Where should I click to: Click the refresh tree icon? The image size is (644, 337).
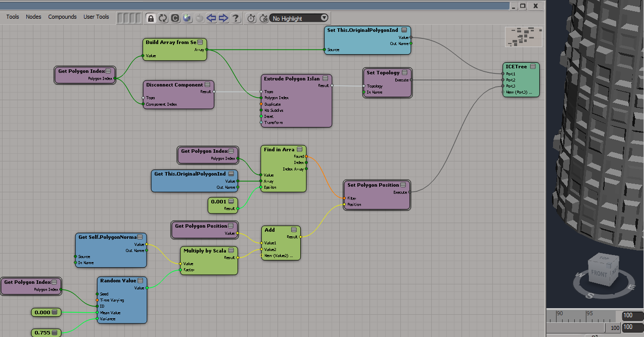[x=163, y=18]
